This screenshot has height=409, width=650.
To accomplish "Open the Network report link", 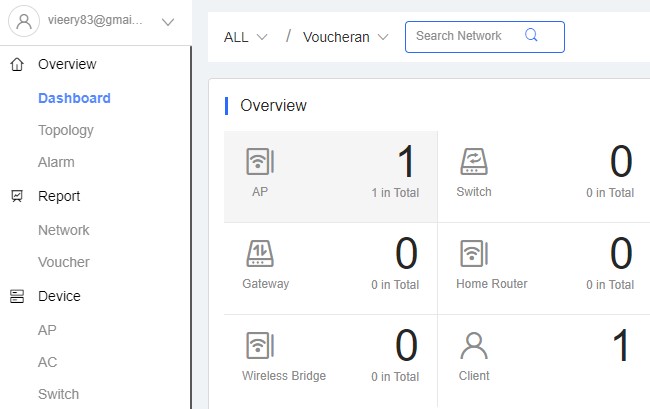I will pyautogui.click(x=64, y=230).
